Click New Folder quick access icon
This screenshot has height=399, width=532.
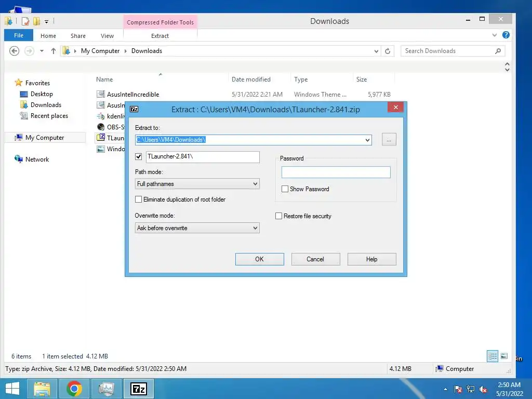(x=36, y=21)
